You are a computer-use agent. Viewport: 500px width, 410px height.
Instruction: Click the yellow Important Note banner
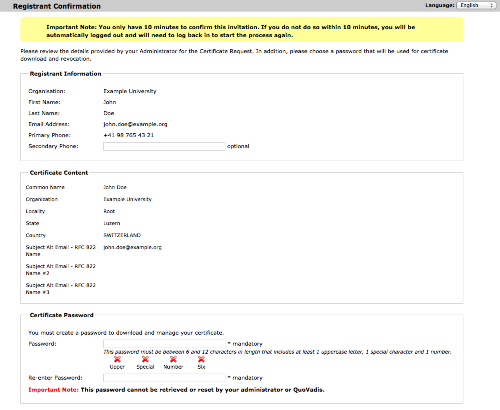pyautogui.click(x=242, y=30)
